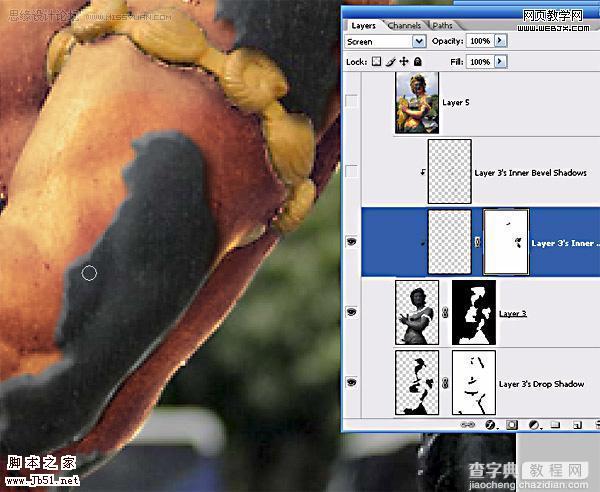Viewport: 600px width, 492px height.
Task: Click mask link icon on Drop Shadow layer
Action: 445,383
